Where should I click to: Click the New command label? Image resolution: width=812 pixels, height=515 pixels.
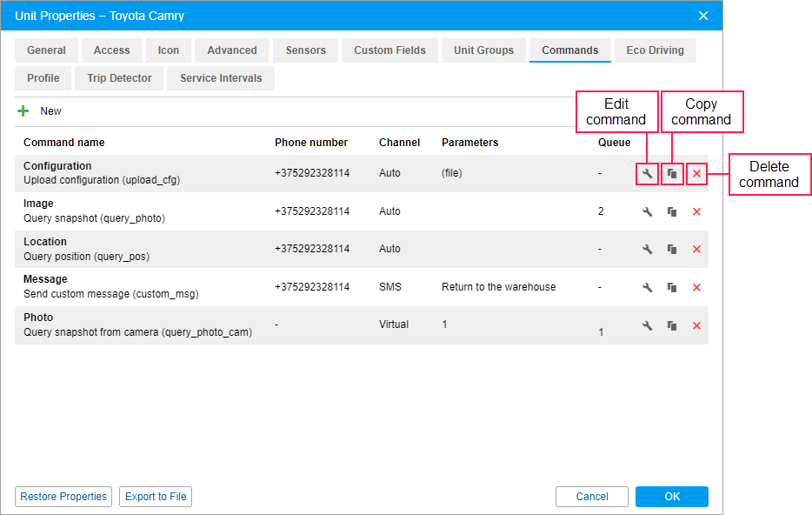pos(50,110)
